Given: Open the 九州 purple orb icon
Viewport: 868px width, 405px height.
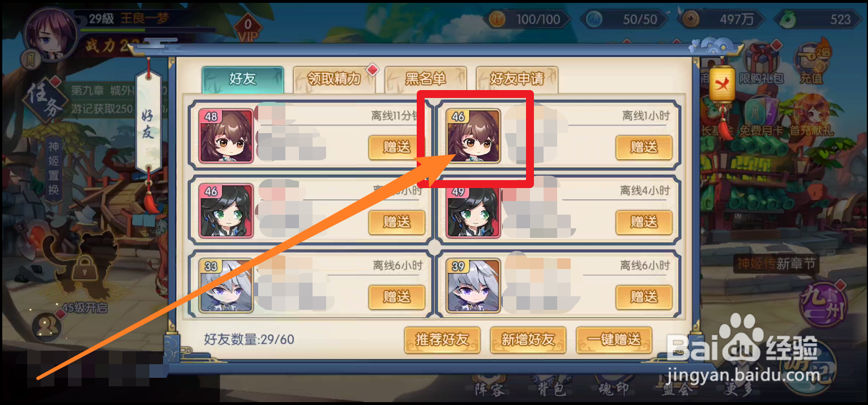Looking at the screenshot, I should point(823,304).
